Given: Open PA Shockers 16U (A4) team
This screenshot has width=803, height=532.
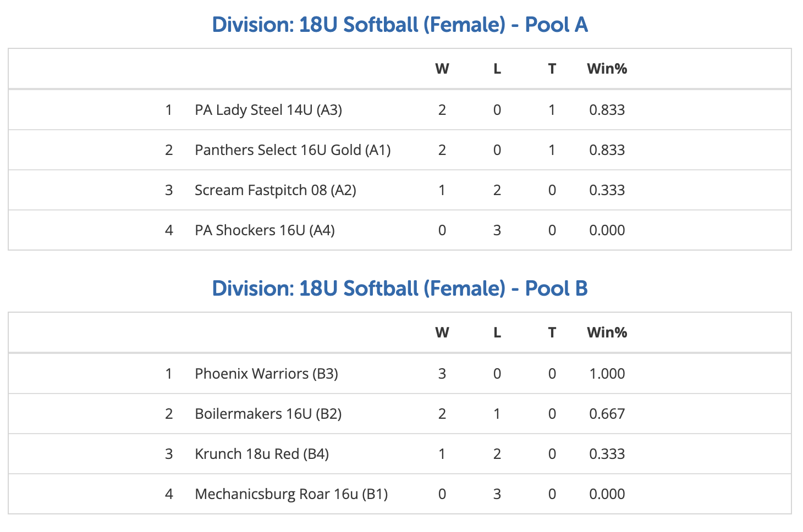Looking at the screenshot, I should pyautogui.click(x=265, y=230).
